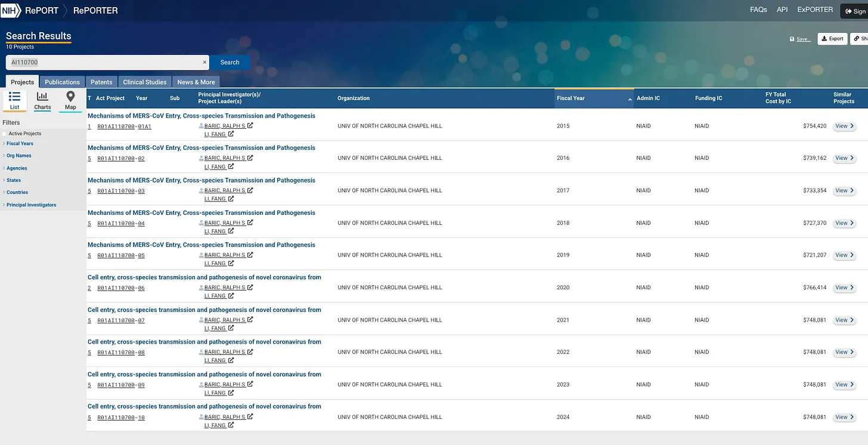The width and height of the screenshot is (868, 445).
Task: Open the API menu link
Action: (x=782, y=10)
